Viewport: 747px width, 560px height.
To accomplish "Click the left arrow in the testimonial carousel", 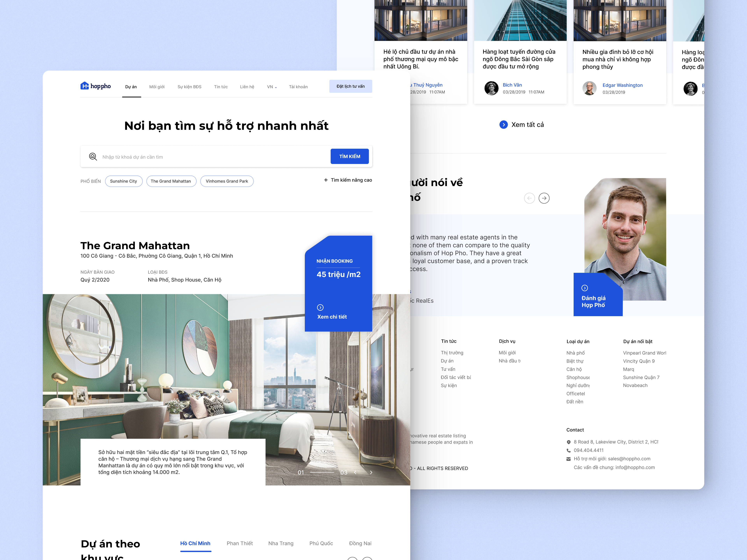I will (x=529, y=198).
